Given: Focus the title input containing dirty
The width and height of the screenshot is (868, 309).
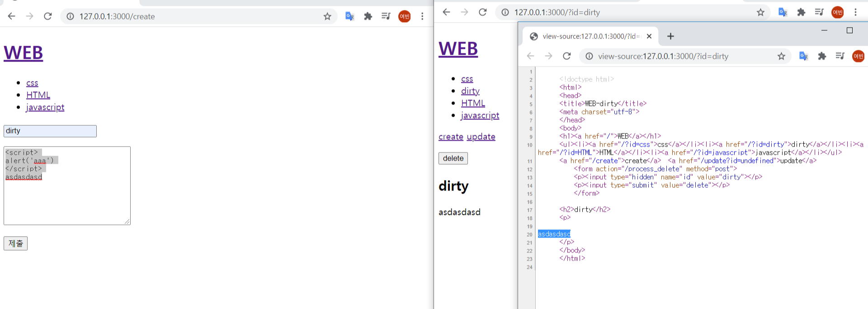Looking at the screenshot, I should (x=50, y=131).
